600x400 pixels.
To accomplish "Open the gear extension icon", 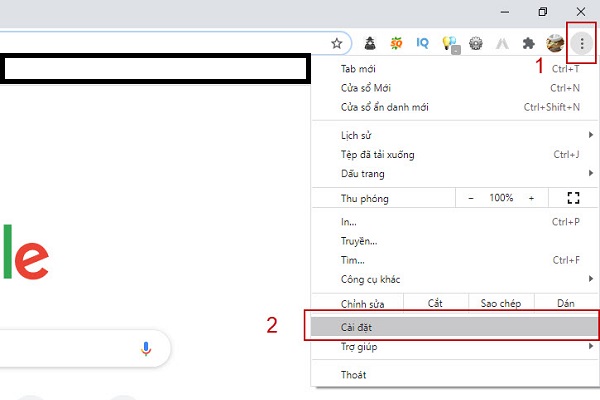I will (x=476, y=43).
